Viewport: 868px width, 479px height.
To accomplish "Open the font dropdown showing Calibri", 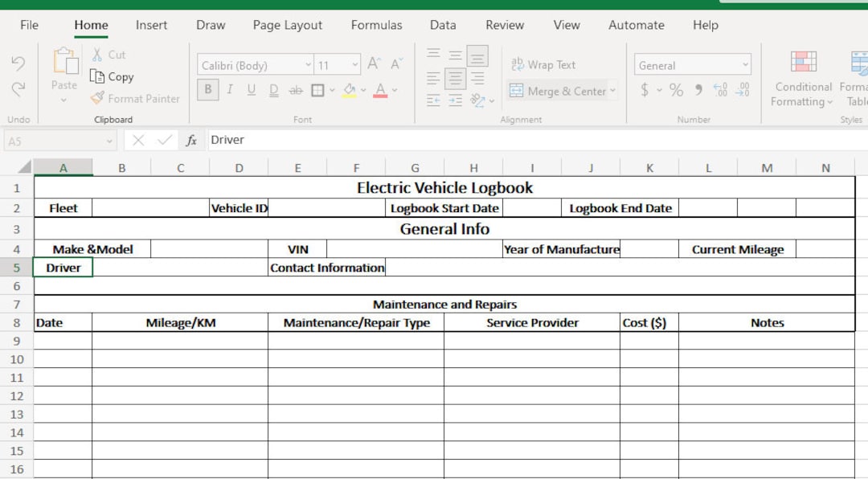I will (309, 63).
